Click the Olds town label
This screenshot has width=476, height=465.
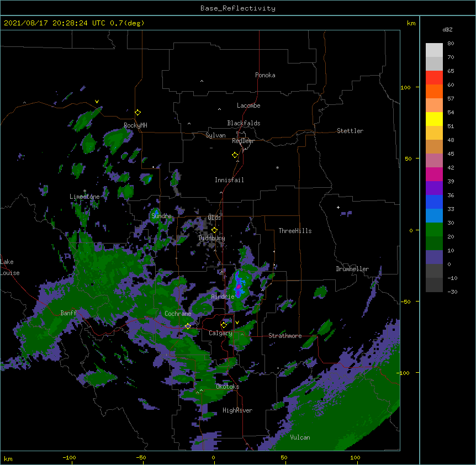214,218
